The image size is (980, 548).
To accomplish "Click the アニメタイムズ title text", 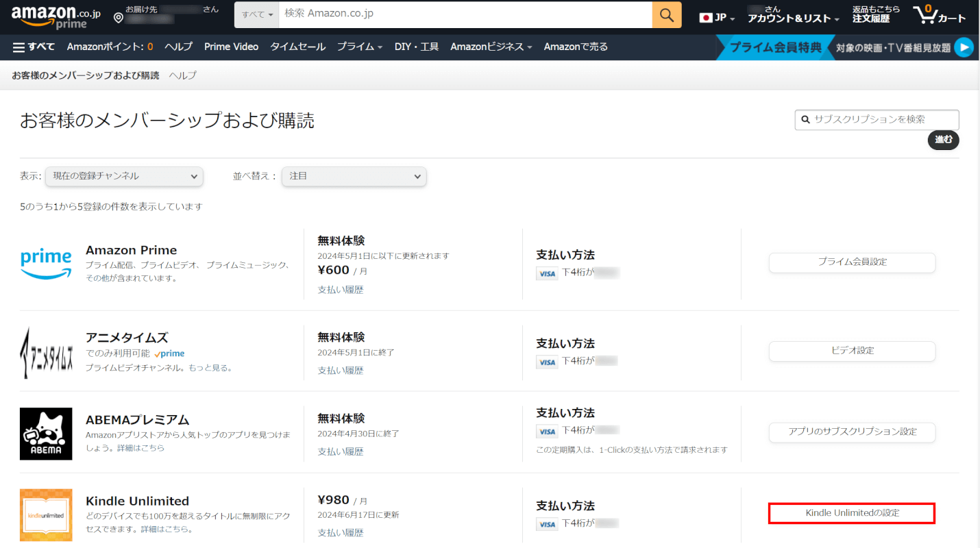I will 127,338.
